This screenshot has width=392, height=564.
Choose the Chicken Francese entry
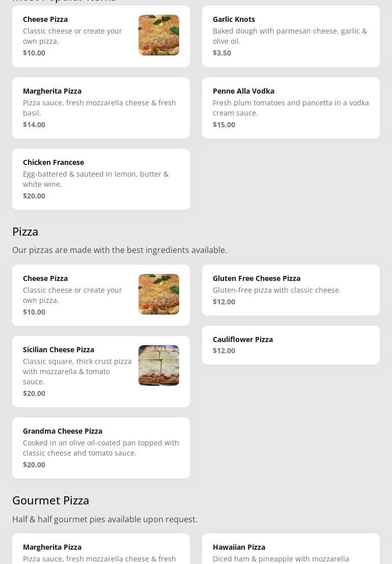[x=101, y=179]
